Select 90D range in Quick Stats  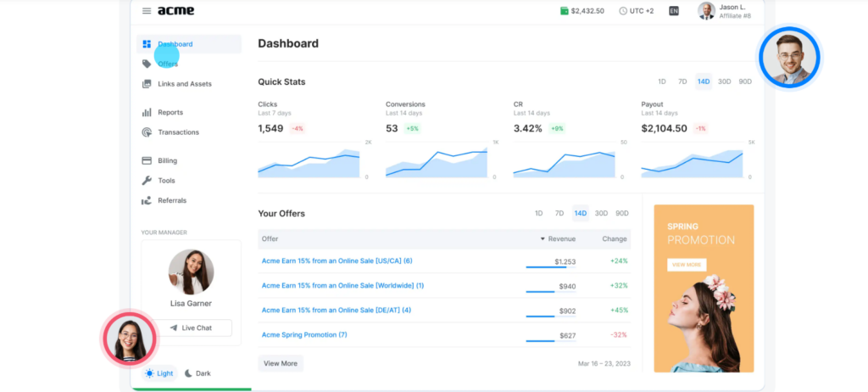(x=746, y=81)
